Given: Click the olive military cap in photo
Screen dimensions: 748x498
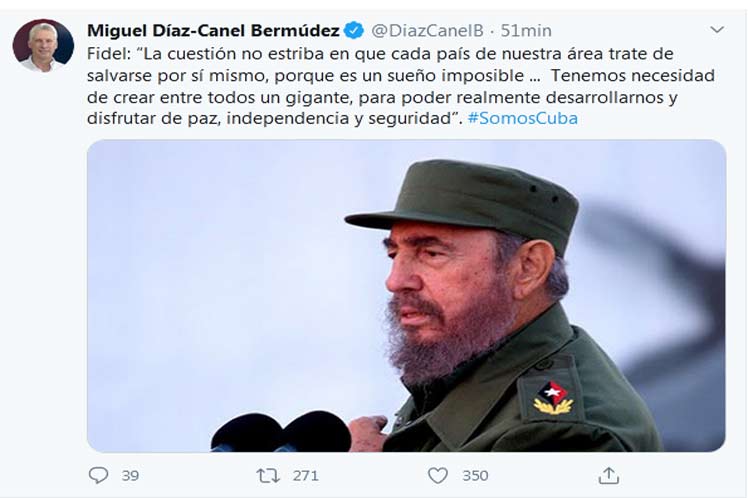Looking at the screenshot, I should tap(462, 198).
